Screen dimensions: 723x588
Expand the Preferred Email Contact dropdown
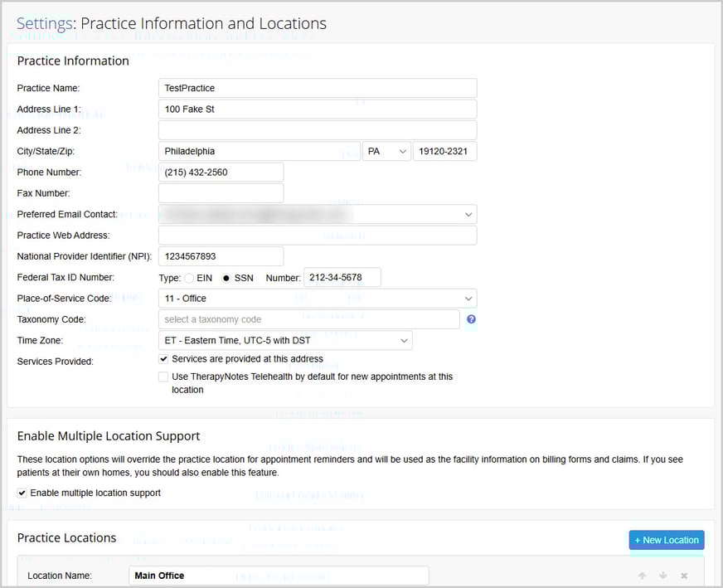[x=318, y=215]
